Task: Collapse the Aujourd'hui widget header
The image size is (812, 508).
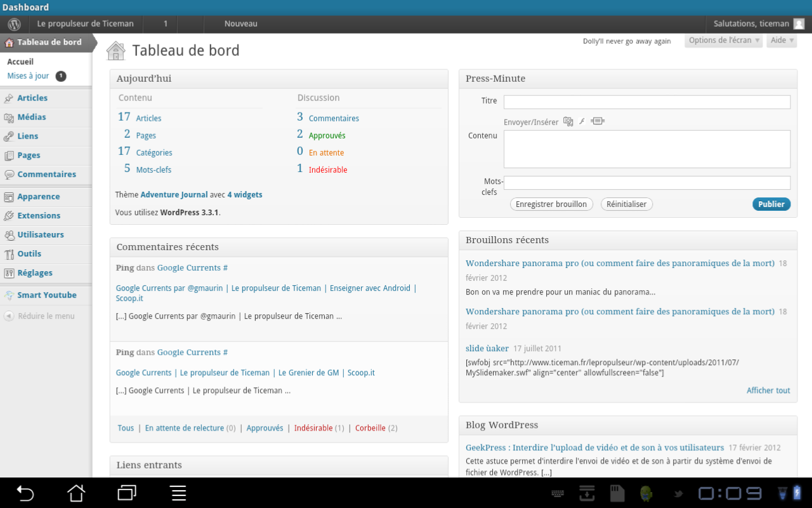Action: (x=279, y=79)
